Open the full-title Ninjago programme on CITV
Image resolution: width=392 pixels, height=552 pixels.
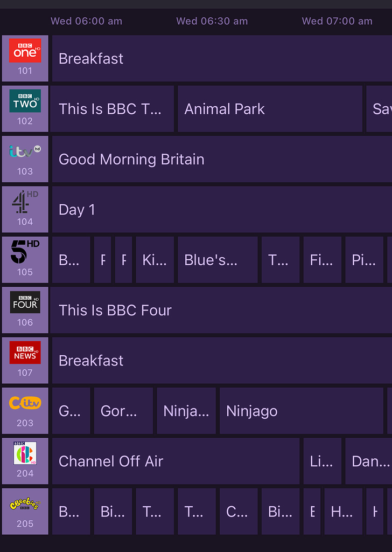click(302, 411)
